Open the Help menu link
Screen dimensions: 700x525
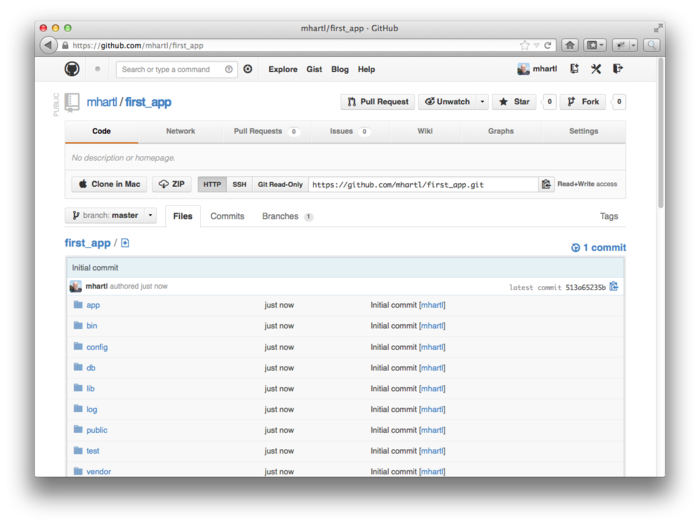point(366,69)
